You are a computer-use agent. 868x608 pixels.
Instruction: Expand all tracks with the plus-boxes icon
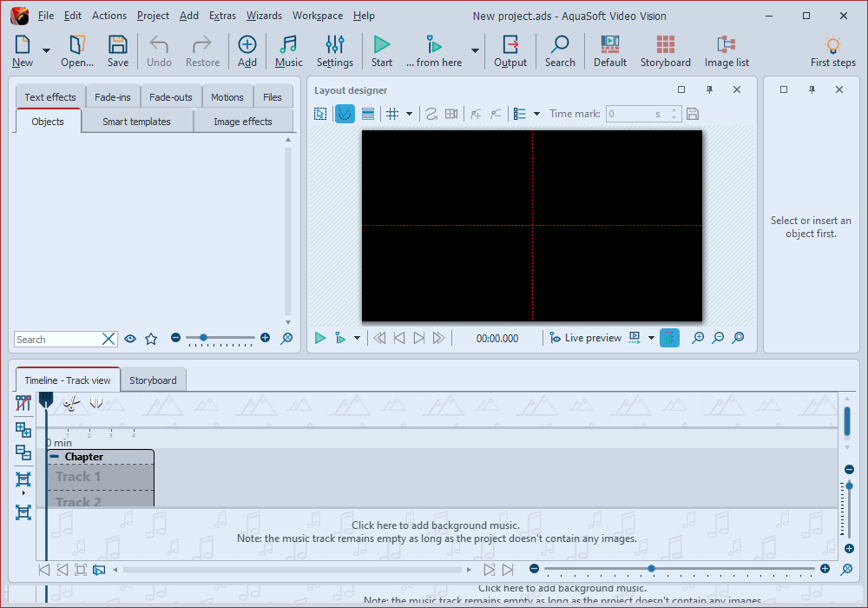23,430
